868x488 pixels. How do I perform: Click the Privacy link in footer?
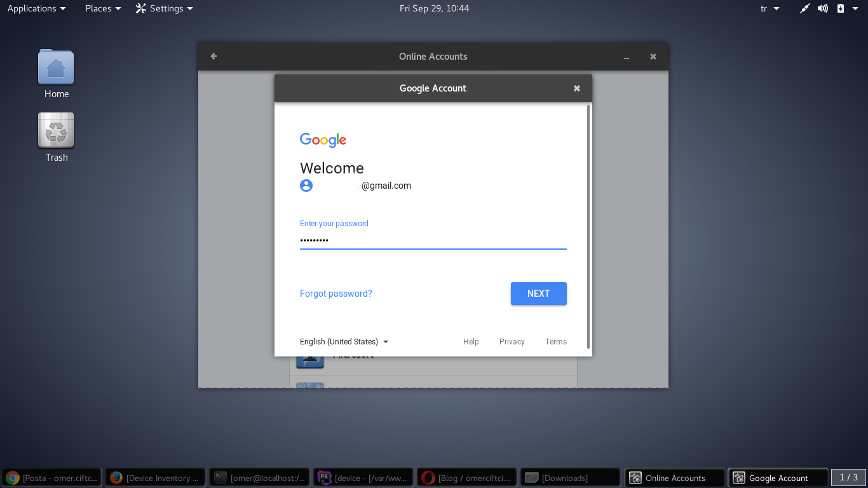(x=512, y=342)
